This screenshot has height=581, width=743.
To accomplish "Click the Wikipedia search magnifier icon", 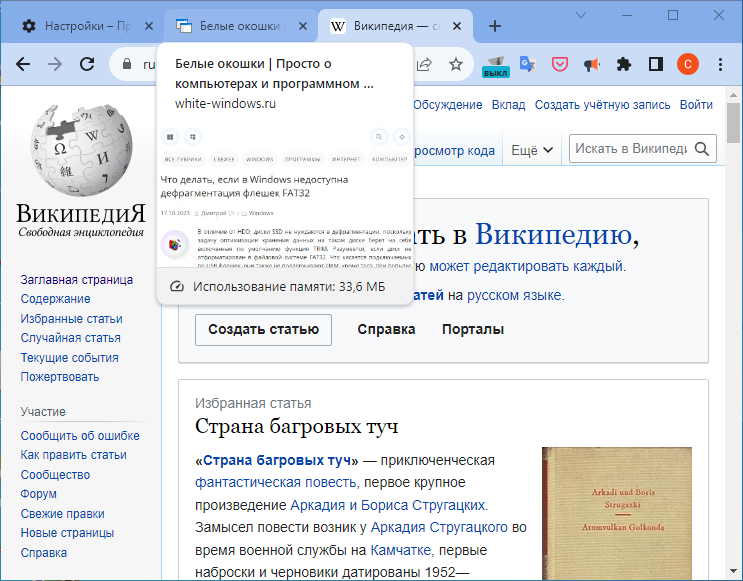I will [702, 149].
